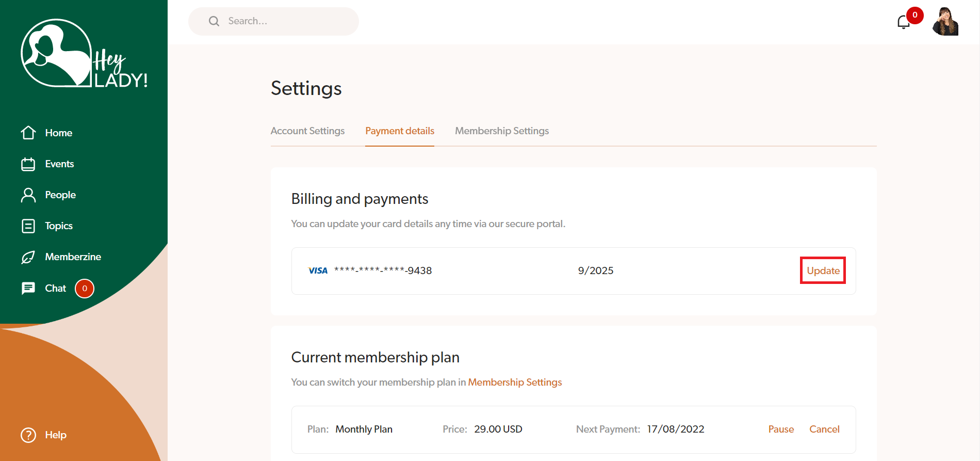
Task: Click the Chat unread count badge
Action: pyautogui.click(x=85, y=289)
